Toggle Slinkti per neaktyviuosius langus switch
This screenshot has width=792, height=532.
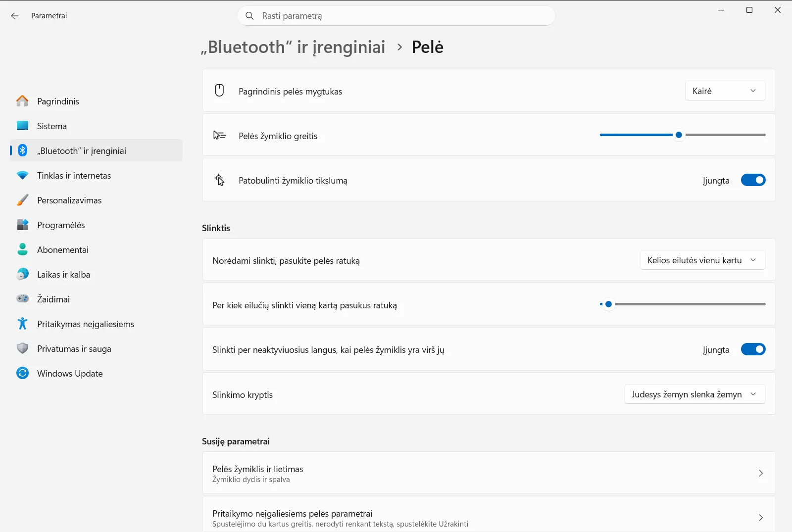753,349
